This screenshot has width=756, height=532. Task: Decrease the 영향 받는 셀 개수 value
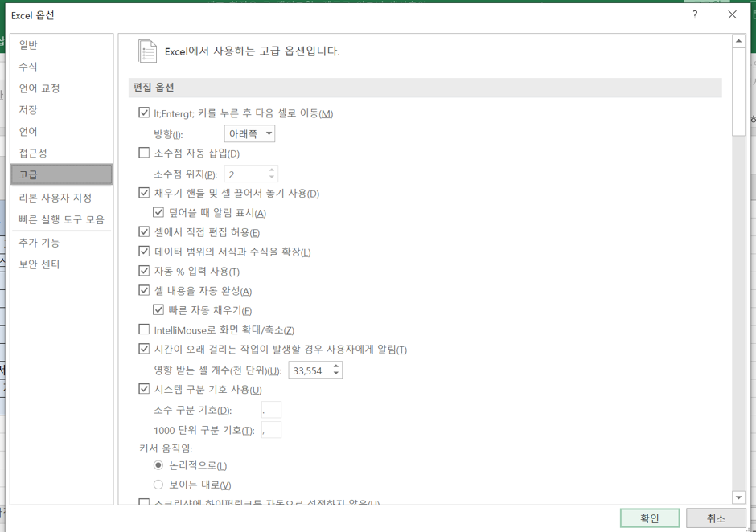pos(336,374)
